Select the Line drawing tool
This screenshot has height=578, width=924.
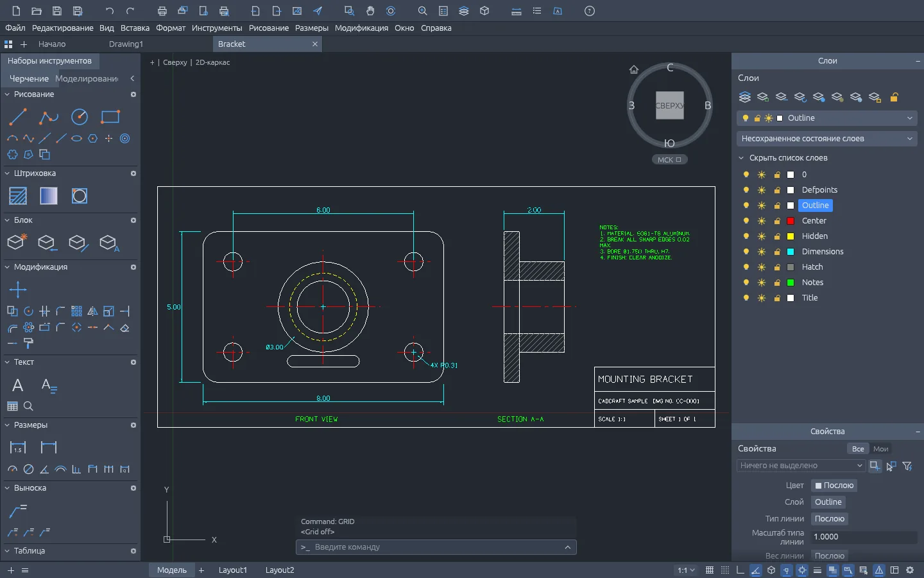click(18, 117)
